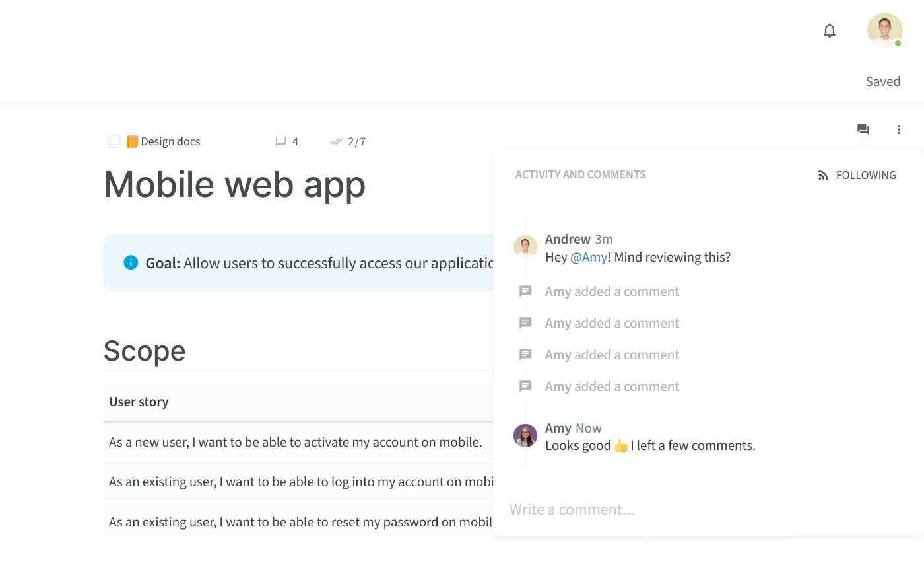Click the checklist progress 2/7 indicator
This screenshot has height=578, width=924.
pos(348,141)
